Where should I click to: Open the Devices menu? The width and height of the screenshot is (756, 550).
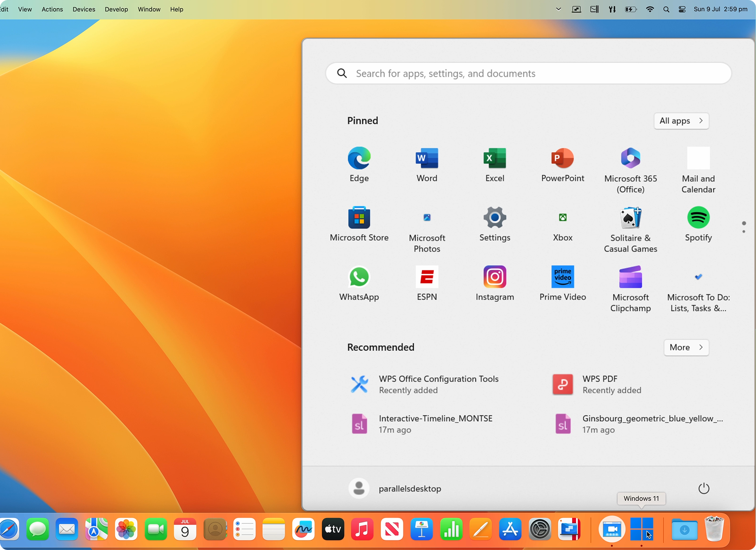point(83,9)
